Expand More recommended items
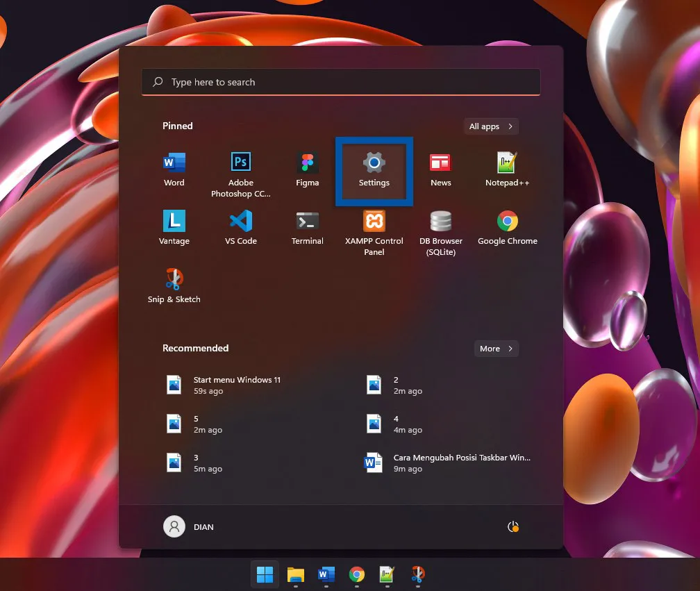700x591 pixels. [496, 349]
